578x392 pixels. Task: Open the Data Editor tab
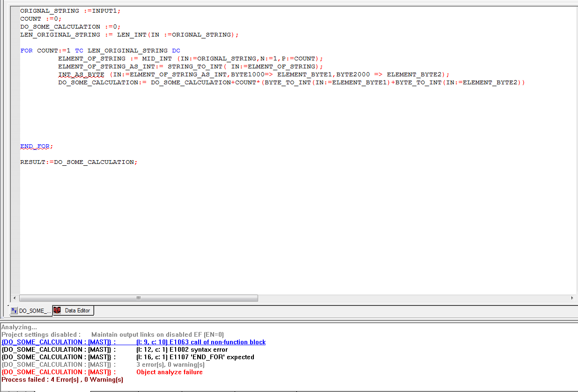77,310
